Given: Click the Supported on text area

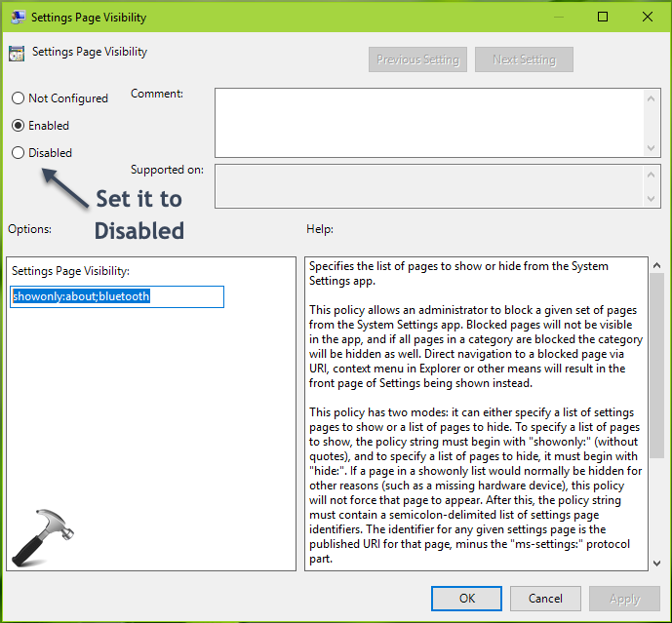Looking at the screenshot, I should click(x=428, y=186).
